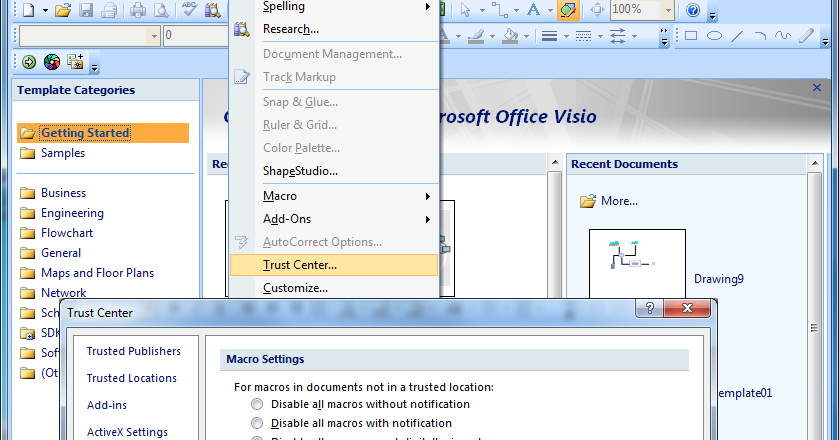The height and width of the screenshot is (440, 839).
Task: Open Trusted Publishers in Trust Center
Action: click(x=134, y=351)
